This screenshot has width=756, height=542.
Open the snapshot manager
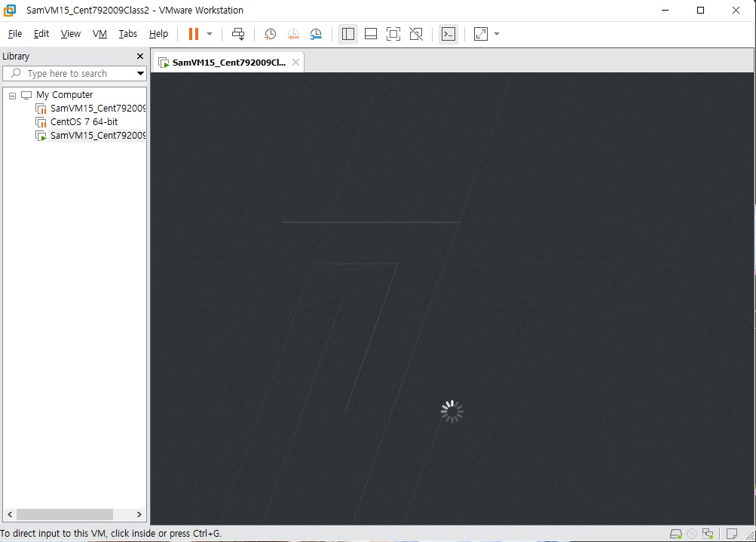[x=316, y=34]
